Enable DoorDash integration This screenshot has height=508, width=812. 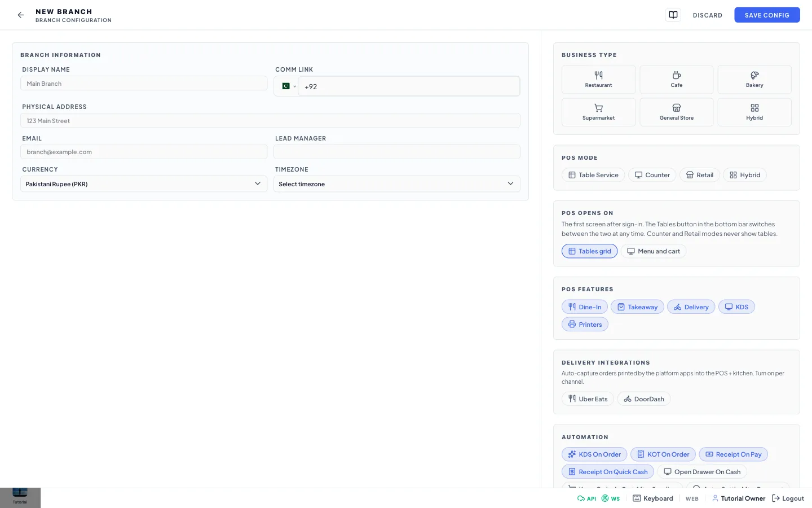(x=643, y=399)
